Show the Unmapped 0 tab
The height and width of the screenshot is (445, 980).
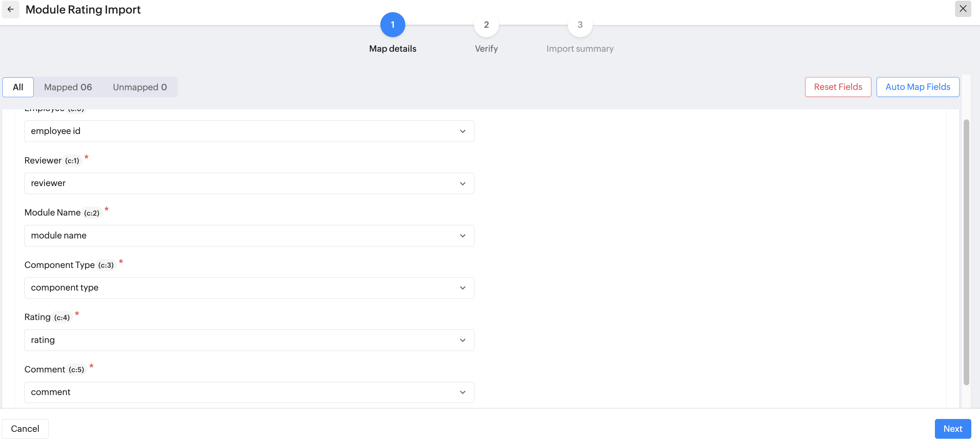tap(140, 87)
